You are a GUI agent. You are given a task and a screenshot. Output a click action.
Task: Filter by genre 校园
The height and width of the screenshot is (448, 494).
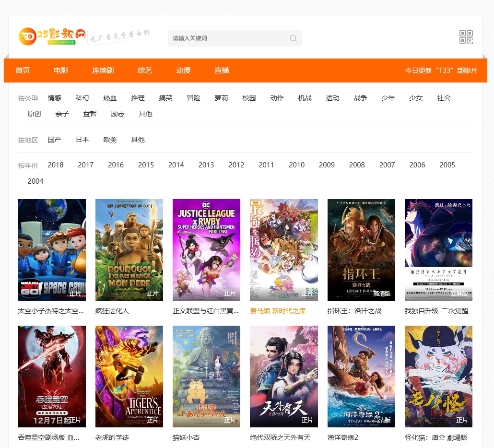click(249, 98)
